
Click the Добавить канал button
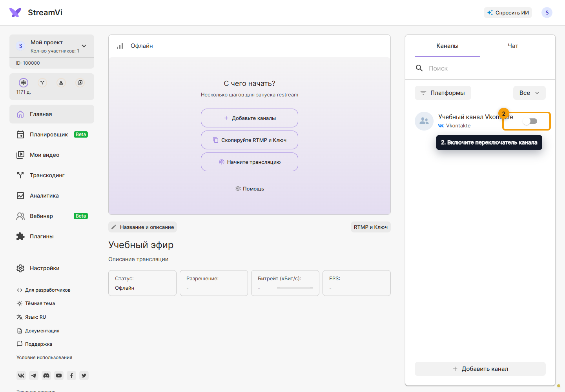(x=480, y=369)
